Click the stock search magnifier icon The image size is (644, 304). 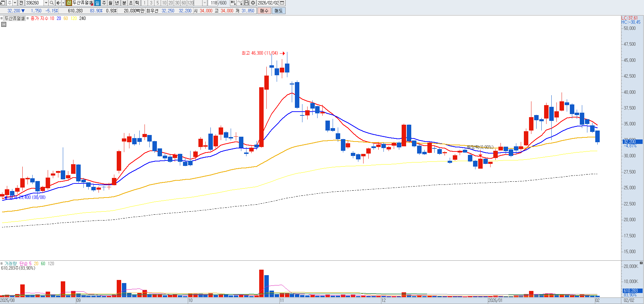(x=52, y=3)
